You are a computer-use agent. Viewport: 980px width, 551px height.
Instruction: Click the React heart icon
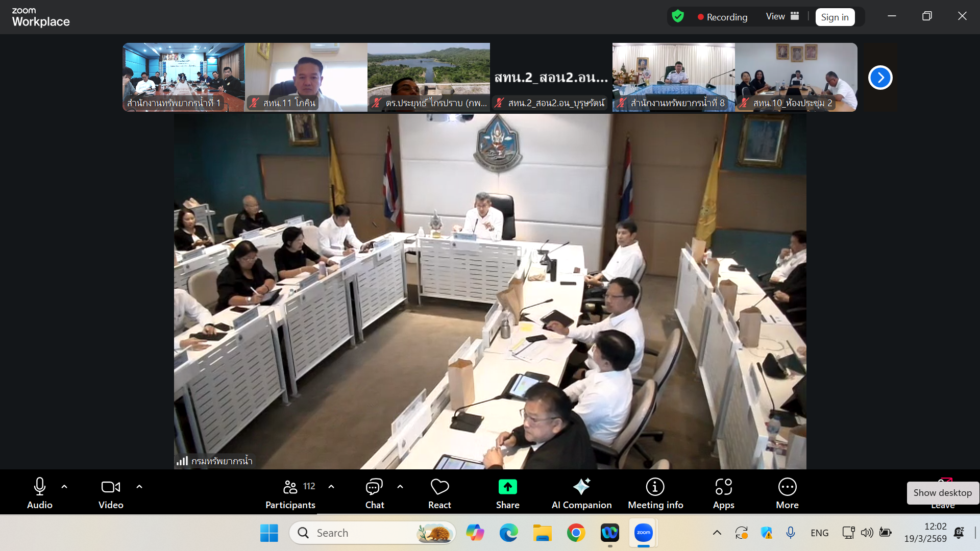(x=439, y=487)
